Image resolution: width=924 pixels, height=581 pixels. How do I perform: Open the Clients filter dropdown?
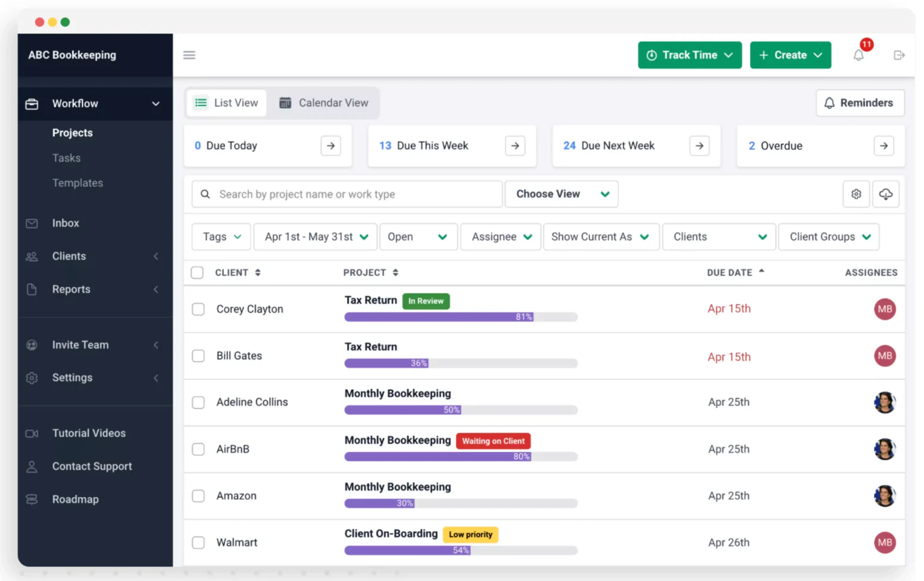pos(719,237)
